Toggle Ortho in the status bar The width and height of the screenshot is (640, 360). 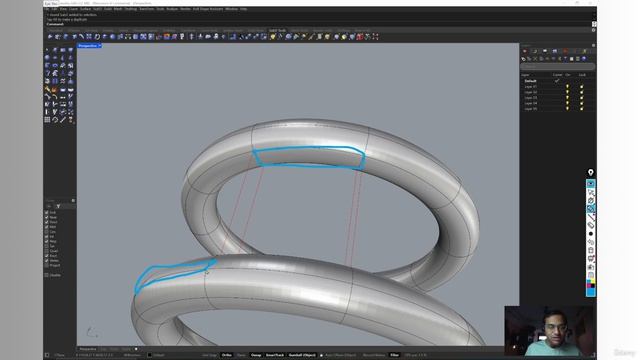point(227,355)
